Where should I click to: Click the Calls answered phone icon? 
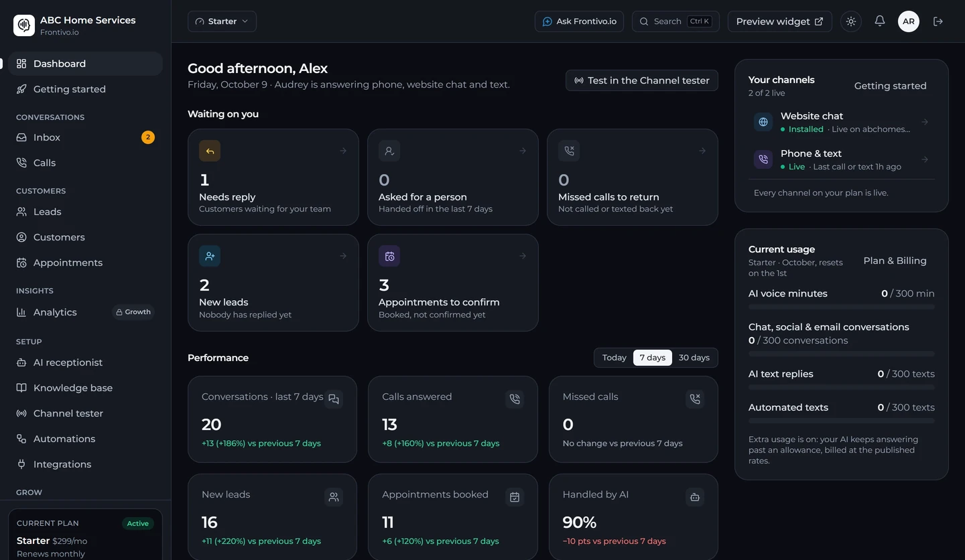pyautogui.click(x=515, y=399)
